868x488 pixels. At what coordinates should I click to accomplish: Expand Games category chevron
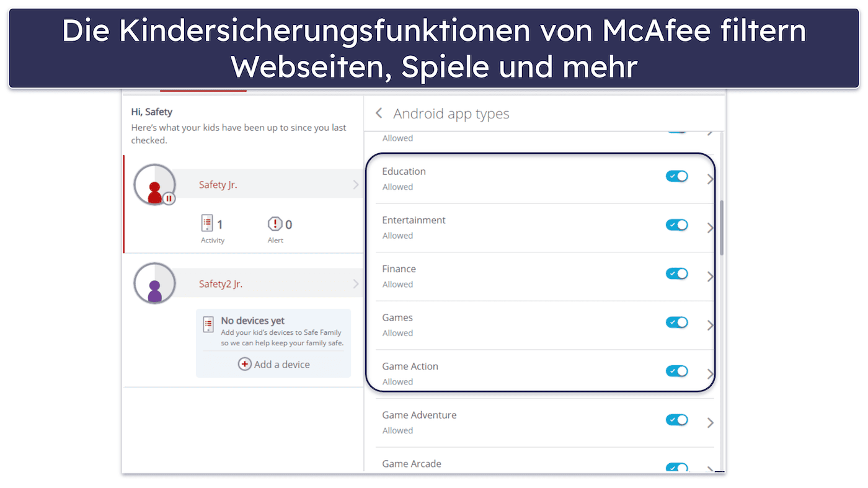point(711,325)
